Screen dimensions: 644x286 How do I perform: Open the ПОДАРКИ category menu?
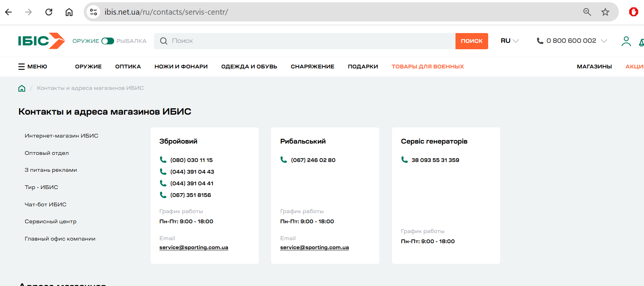tap(363, 67)
